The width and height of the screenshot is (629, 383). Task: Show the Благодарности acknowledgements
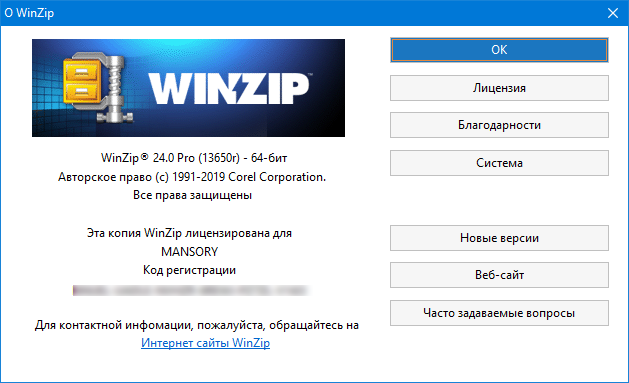coord(499,125)
